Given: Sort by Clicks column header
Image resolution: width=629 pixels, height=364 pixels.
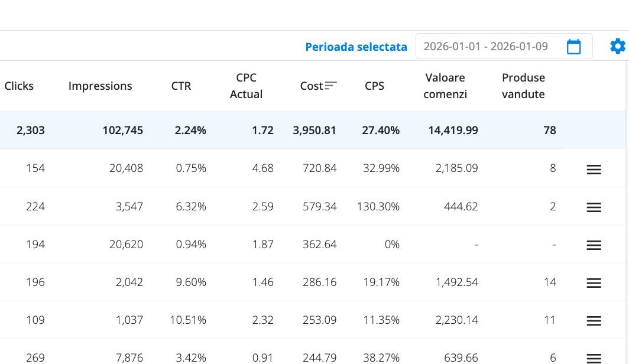Looking at the screenshot, I should tap(19, 86).
